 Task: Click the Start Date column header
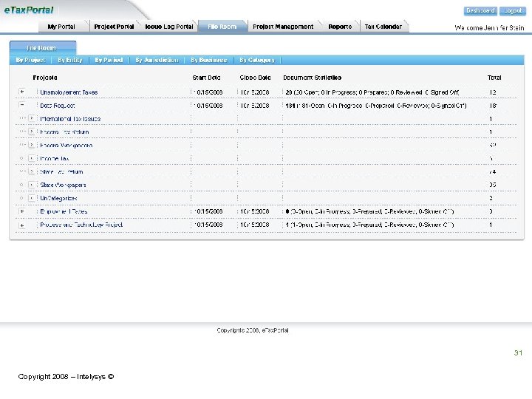(x=206, y=78)
